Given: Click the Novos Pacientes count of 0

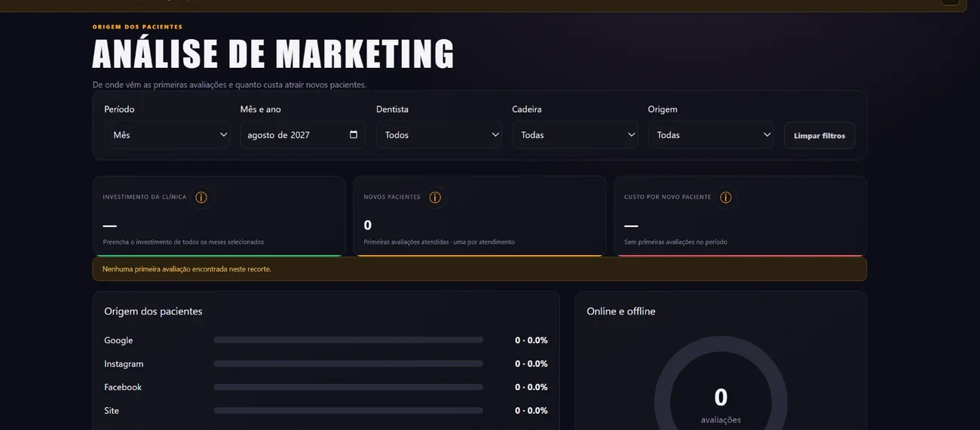Looking at the screenshot, I should (x=368, y=225).
